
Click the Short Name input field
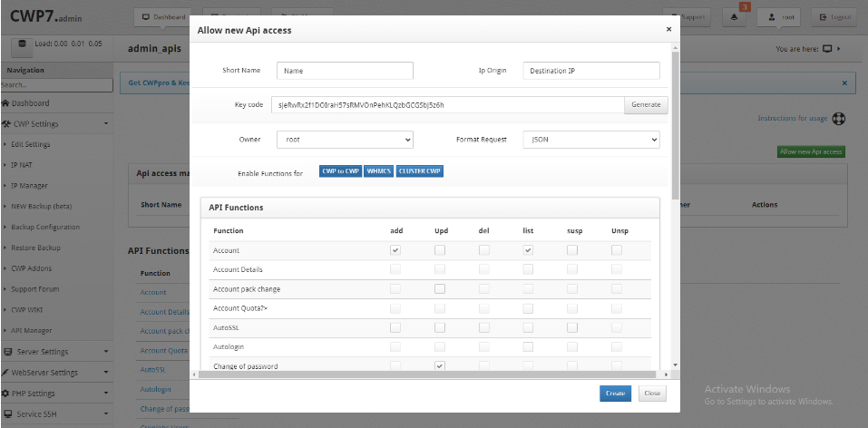coord(345,71)
